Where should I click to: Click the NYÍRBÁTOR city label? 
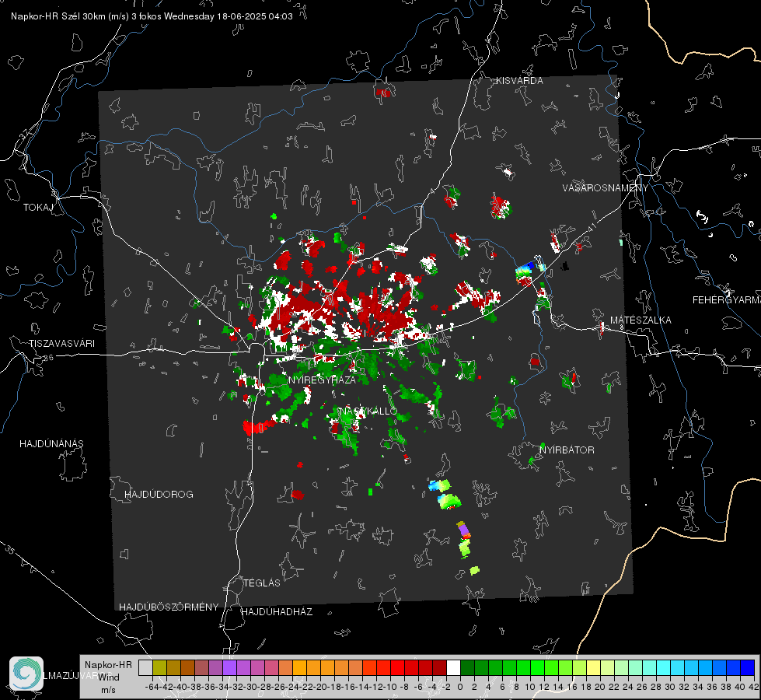(567, 450)
